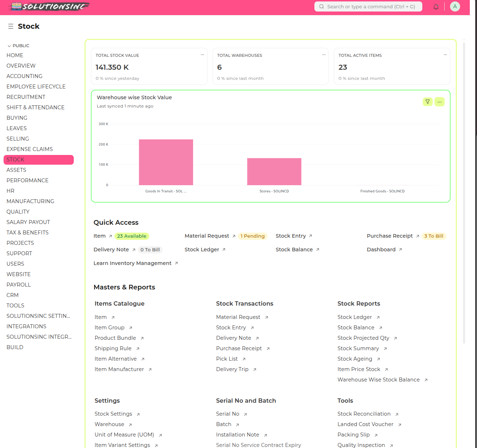Open Total Stock Value card options

click(203, 55)
